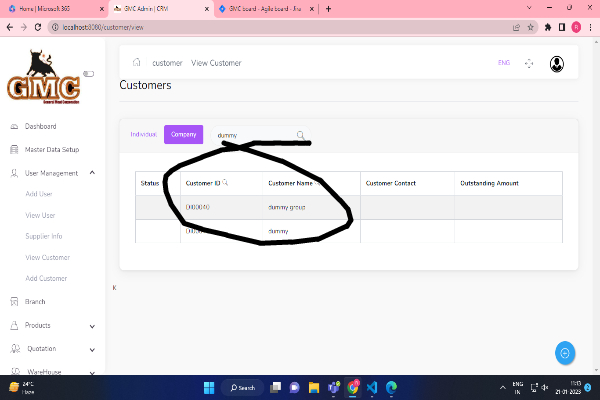Bookmark this page with the star icon
The image size is (600, 400).
click(x=531, y=27)
